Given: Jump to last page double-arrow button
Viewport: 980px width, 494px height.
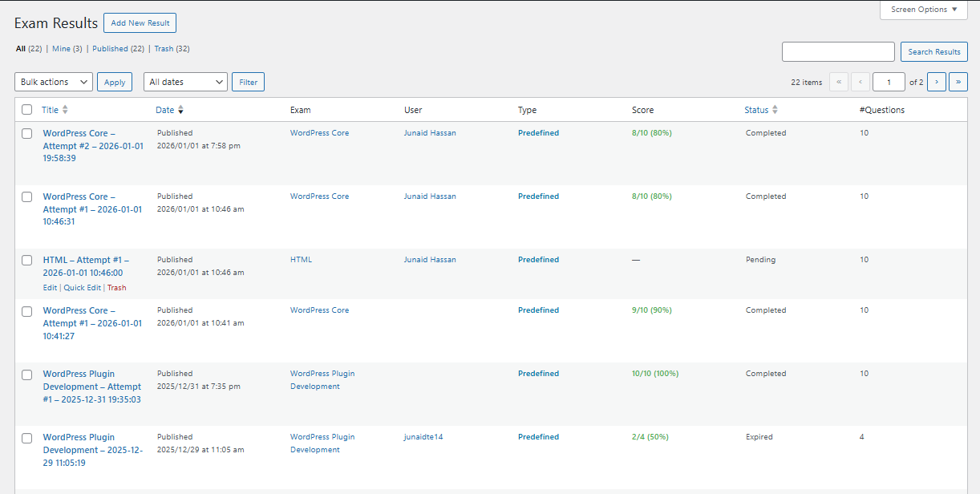Looking at the screenshot, I should (x=958, y=82).
